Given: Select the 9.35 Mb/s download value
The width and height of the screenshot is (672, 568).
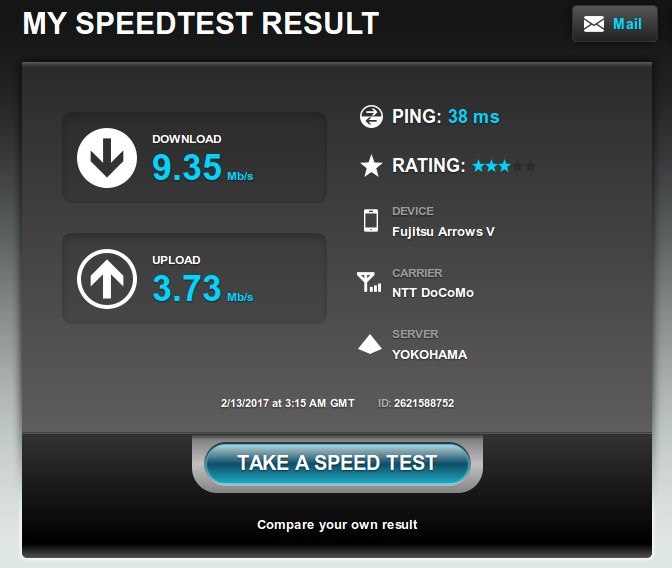Looking at the screenshot, I should (x=202, y=167).
